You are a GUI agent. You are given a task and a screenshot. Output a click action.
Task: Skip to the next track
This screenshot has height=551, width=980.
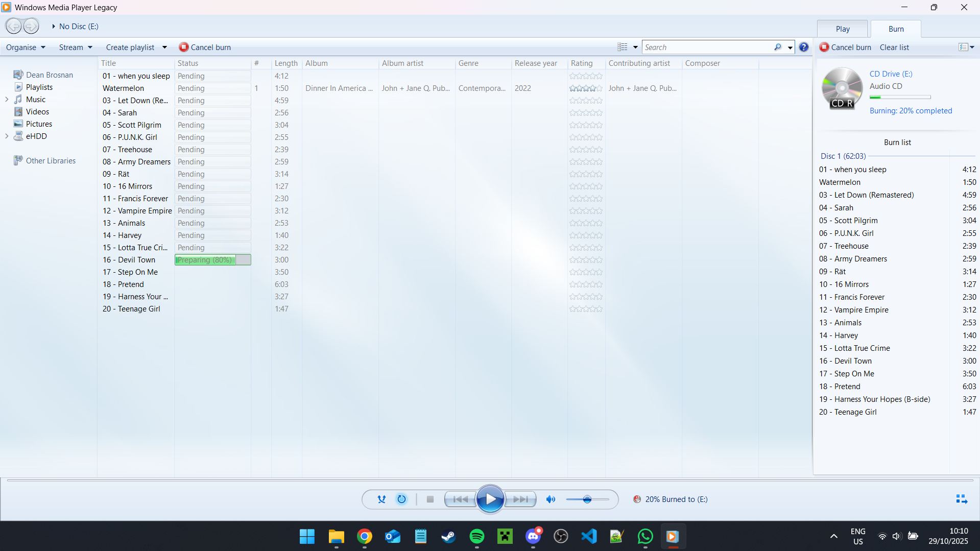(x=521, y=499)
